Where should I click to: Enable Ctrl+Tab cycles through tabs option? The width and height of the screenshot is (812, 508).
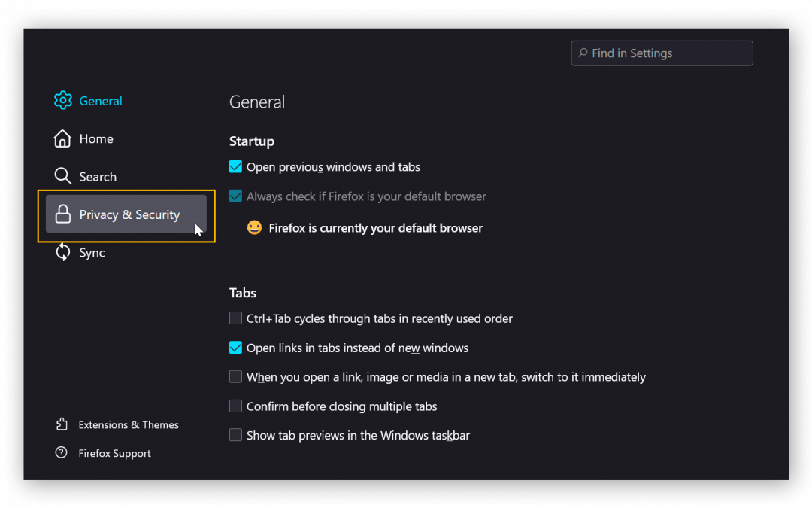235,318
